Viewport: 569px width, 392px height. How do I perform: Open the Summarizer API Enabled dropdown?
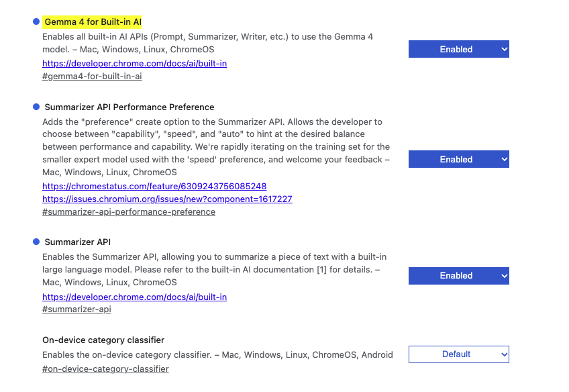[459, 276]
